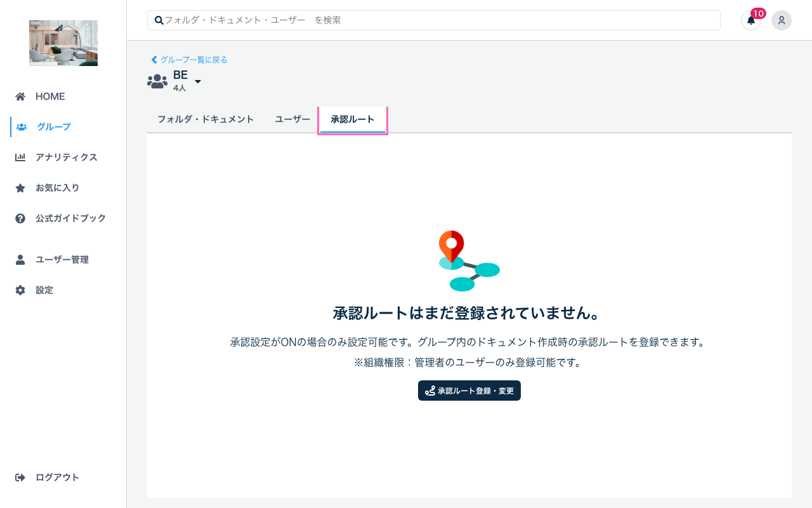The height and width of the screenshot is (508, 812).
Task: Click the ログアウト icon at the bottom
Action: coord(21,477)
